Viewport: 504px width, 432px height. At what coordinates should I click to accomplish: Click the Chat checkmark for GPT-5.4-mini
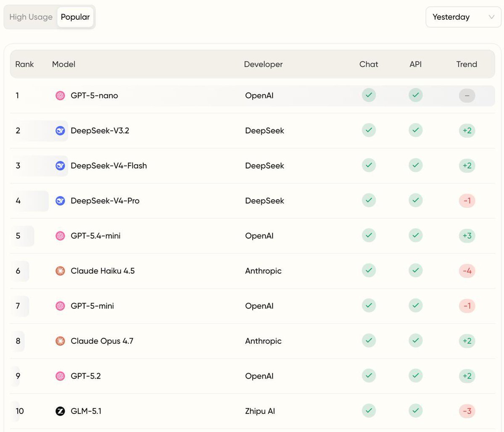pos(369,235)
